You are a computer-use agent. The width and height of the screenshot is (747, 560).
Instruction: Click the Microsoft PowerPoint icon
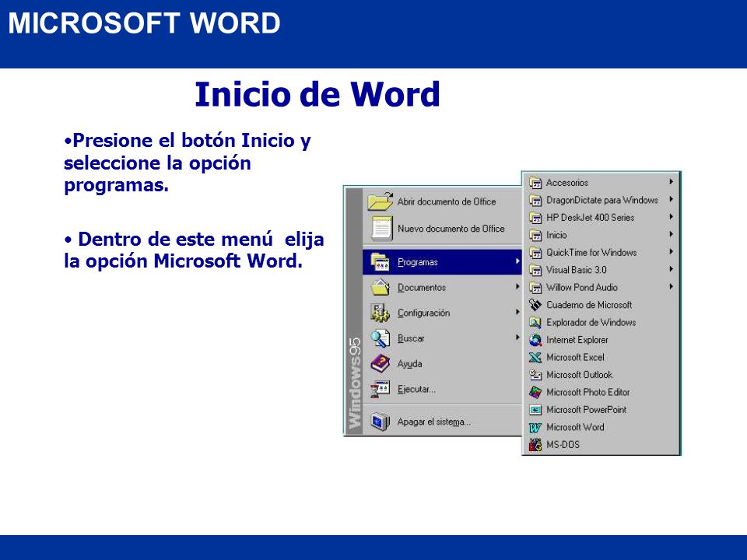(x=535, y=410)
